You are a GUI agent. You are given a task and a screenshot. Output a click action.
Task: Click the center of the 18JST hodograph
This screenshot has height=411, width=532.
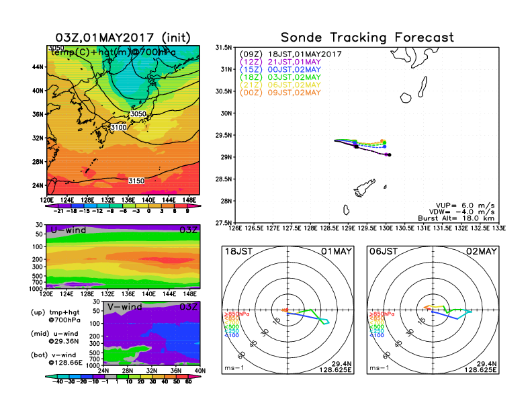click(287, 310)
